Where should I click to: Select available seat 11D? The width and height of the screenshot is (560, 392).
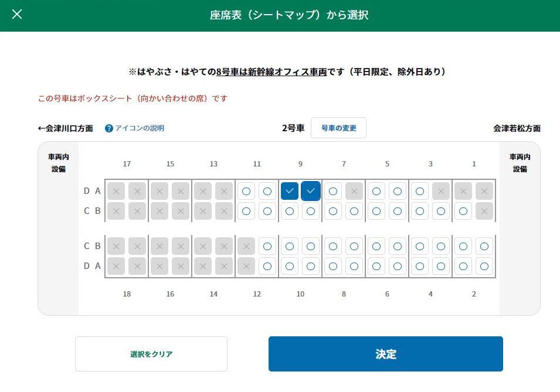tap(246, 191)
